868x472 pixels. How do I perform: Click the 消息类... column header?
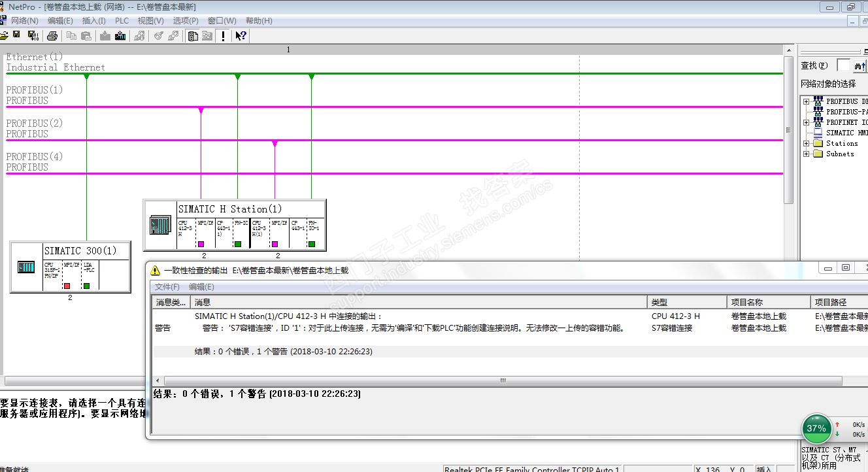pyautogui.click(x=171, y=302)
